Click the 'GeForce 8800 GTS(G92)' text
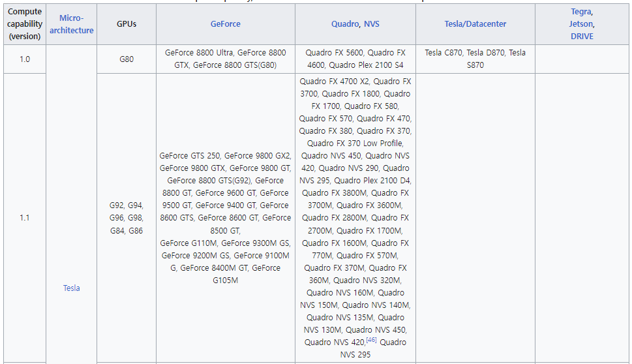Screen dimensions: 632x364 click(x=208, y=181)
